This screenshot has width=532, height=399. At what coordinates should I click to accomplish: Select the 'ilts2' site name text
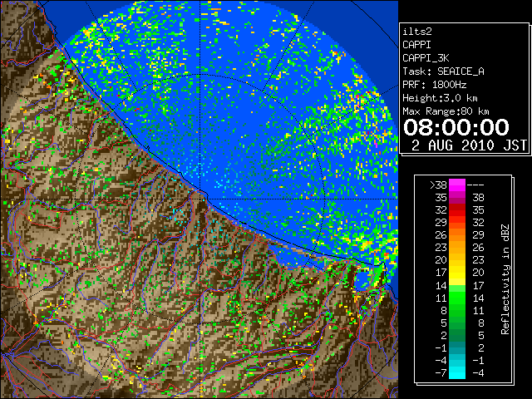pos(417,32)
